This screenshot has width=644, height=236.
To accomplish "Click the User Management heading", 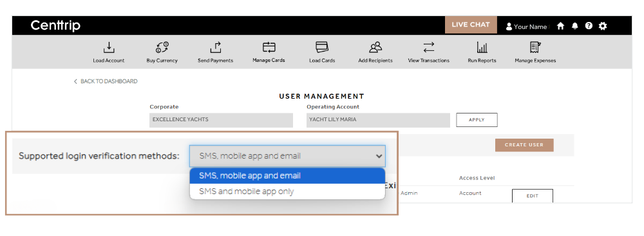I will coord(321,96).
